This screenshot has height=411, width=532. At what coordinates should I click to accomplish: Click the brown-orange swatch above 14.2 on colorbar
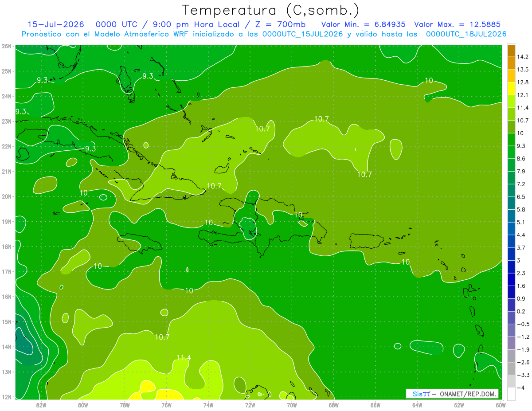pos(511,51)
